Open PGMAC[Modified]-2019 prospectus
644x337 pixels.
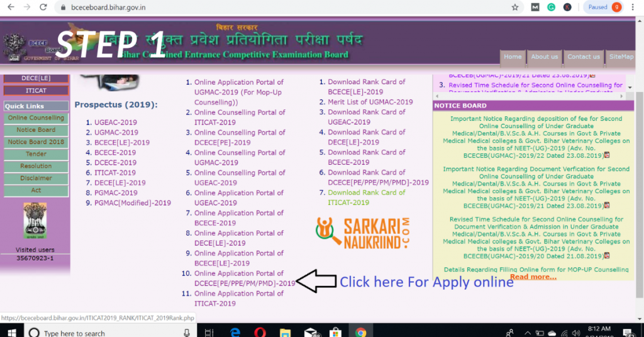133,203
